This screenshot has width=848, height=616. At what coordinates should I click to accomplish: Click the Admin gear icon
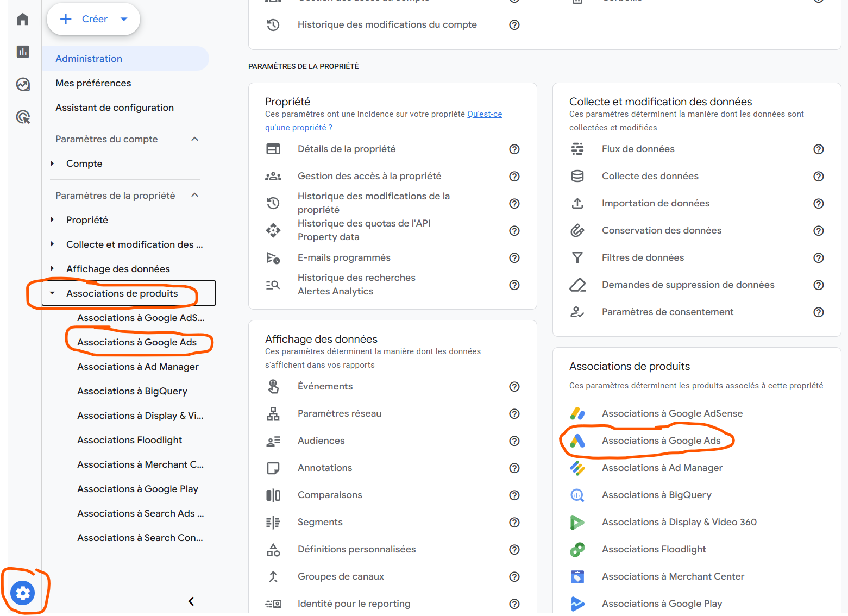click(23, 593)
